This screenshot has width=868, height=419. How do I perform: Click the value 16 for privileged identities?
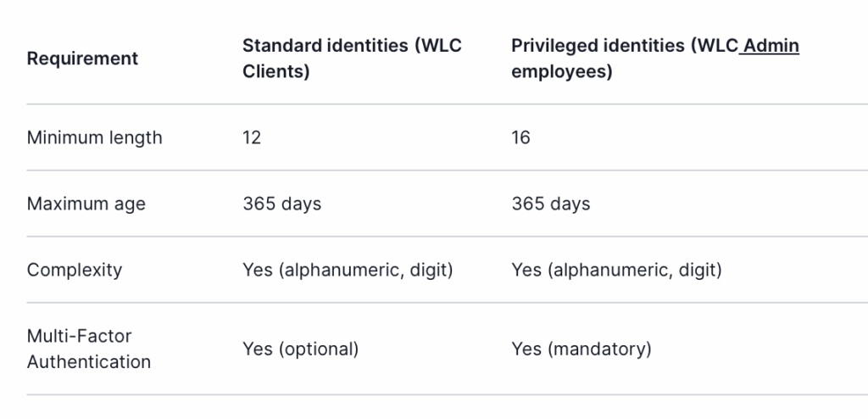click(x=521, y=137)
